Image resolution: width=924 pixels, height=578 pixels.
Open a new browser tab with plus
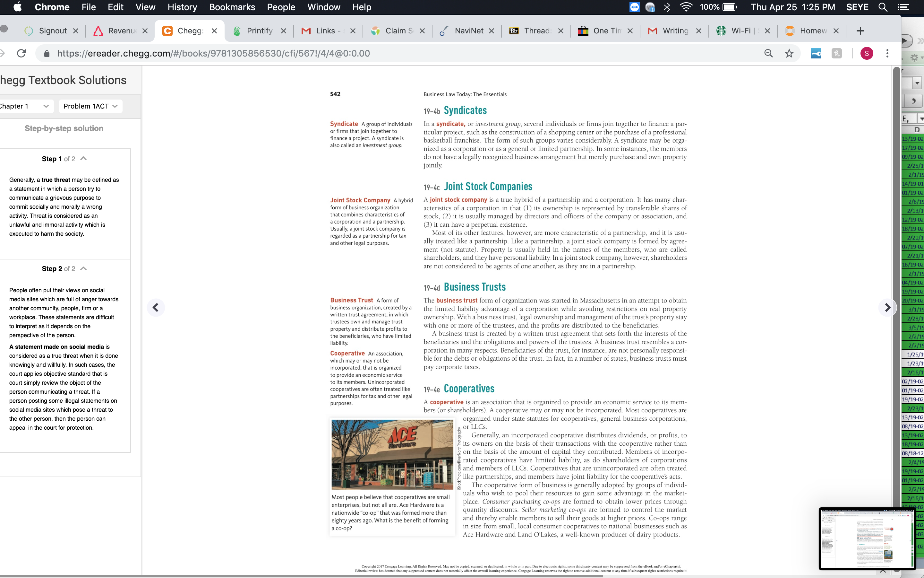pyautogui.click(x=860, y=31)
